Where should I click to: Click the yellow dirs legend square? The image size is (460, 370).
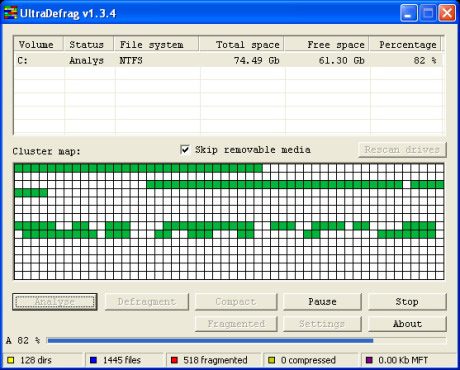coord(11,360)
